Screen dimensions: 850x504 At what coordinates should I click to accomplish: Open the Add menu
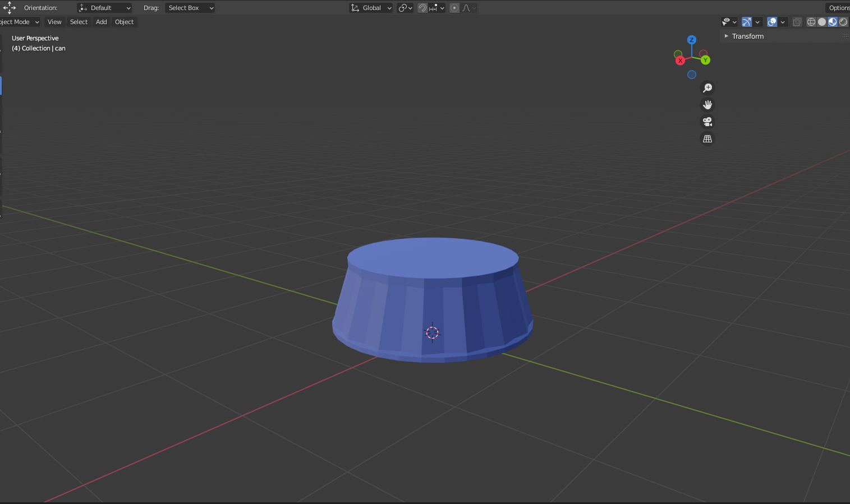click(x=101, y=22)
